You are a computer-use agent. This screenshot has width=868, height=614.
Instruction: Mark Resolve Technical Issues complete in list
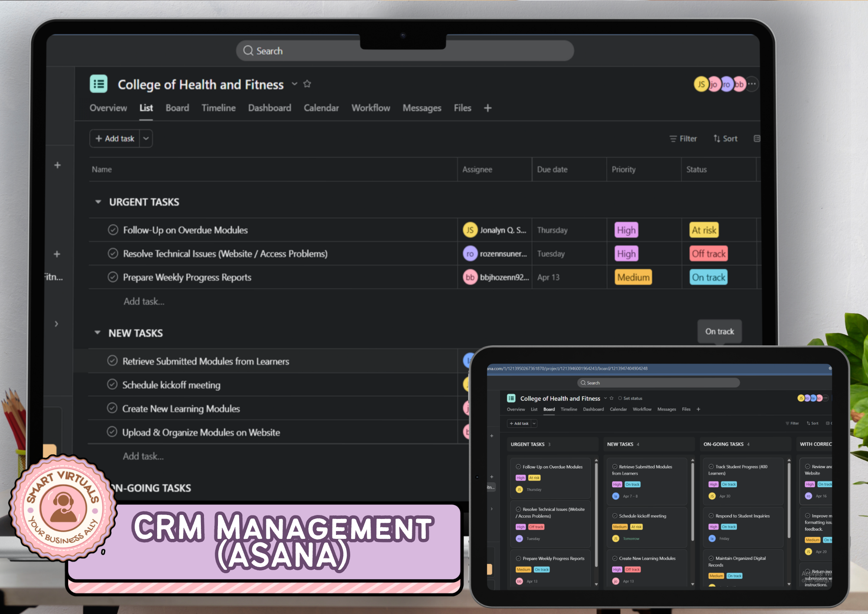(113, 253)
